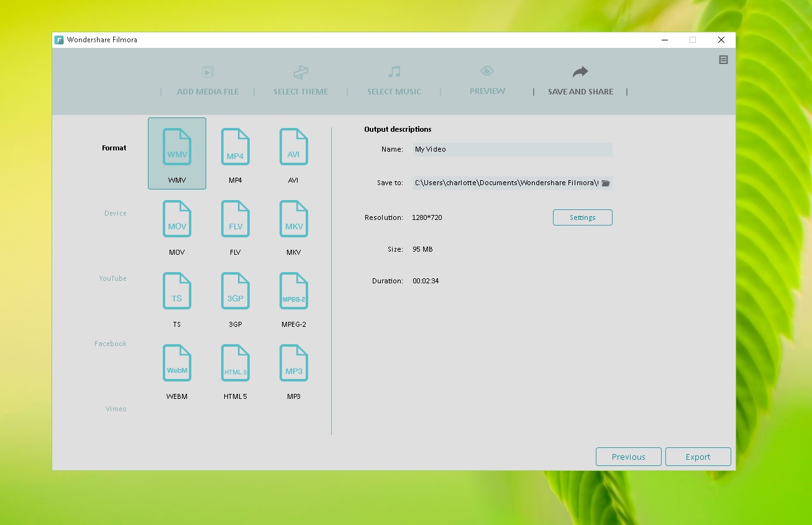The height and width of the screenshot is (525, 812).
Task: Select the FLV format icon
Action: click(235, 219)
